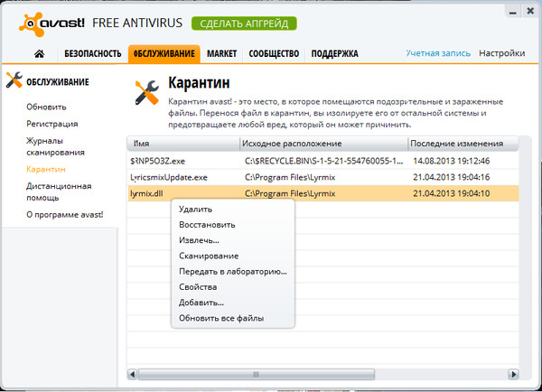The width and height of the screenshot is (542, 392).
Task: Choose Восстановить from the context menu
Action: [x=207, y=225]
